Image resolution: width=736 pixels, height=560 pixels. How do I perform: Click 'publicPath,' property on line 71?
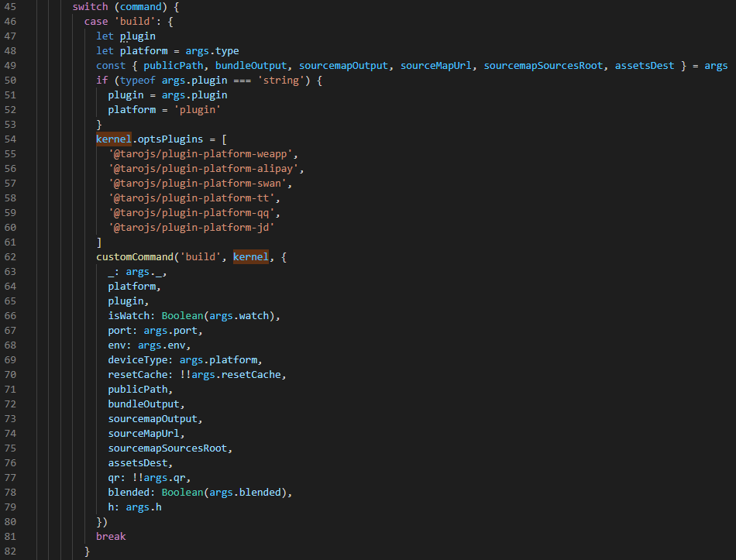pyautogui.click(x=140, y=389)
